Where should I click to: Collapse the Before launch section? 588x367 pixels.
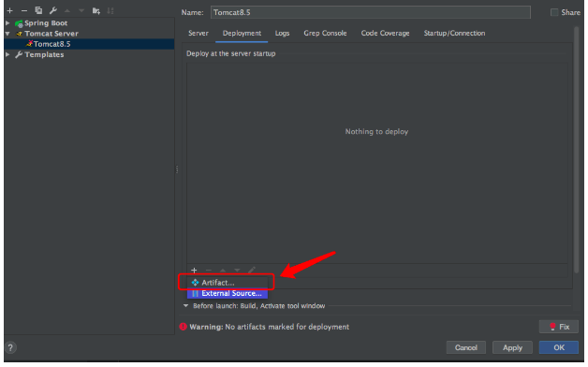[x=185, y=306]
